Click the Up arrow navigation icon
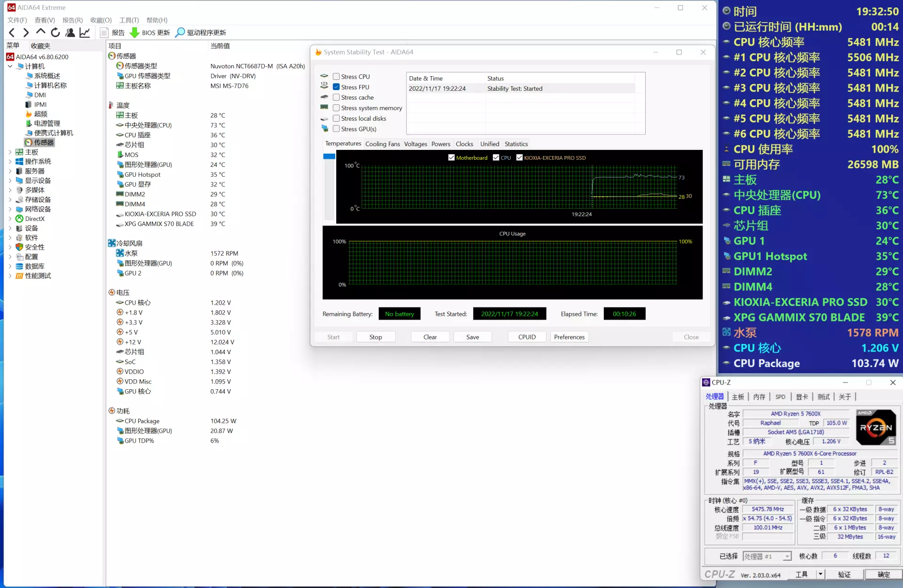Screen dimensions: 903x588 pos(41,32)
